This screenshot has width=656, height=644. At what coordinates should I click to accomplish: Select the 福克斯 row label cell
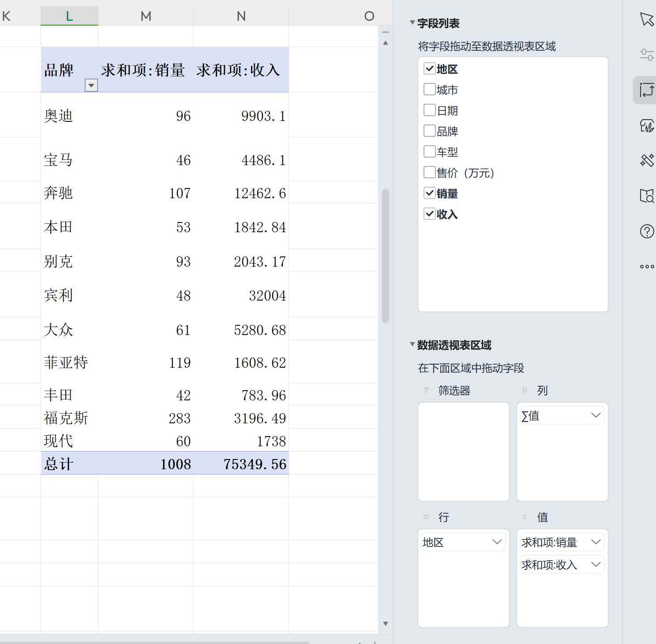69,417
